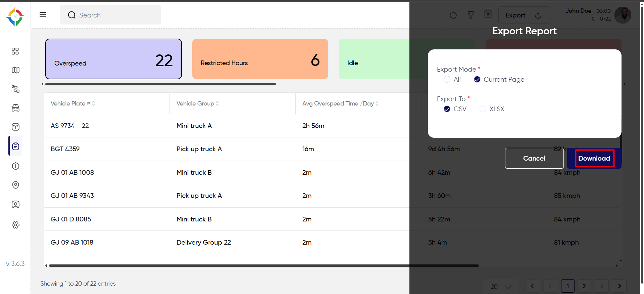Click the table horizontal scrollbar
This screenshot has height=294, width=644.
tap(264, 265)
